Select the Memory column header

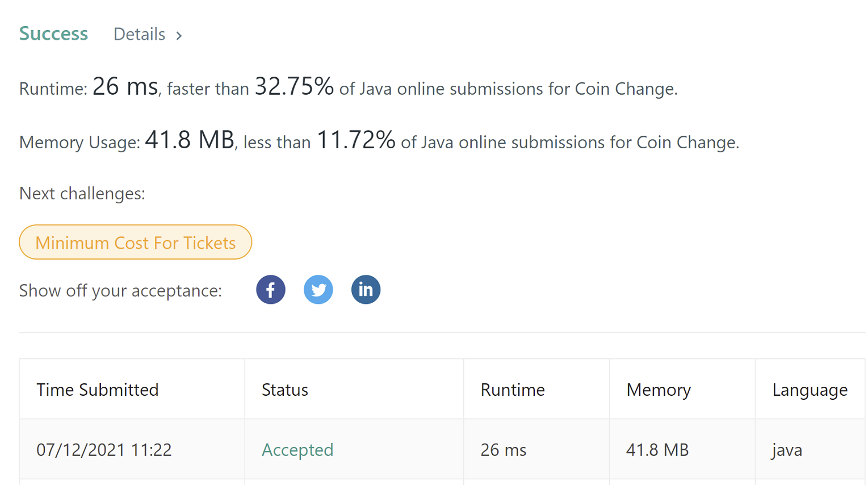click(682, 390)
